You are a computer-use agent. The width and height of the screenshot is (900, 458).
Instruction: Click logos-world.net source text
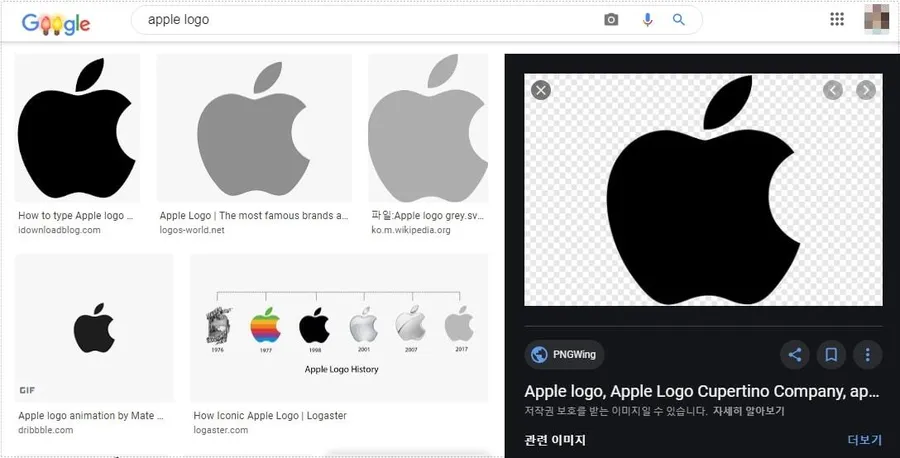(x=192, y=230)
